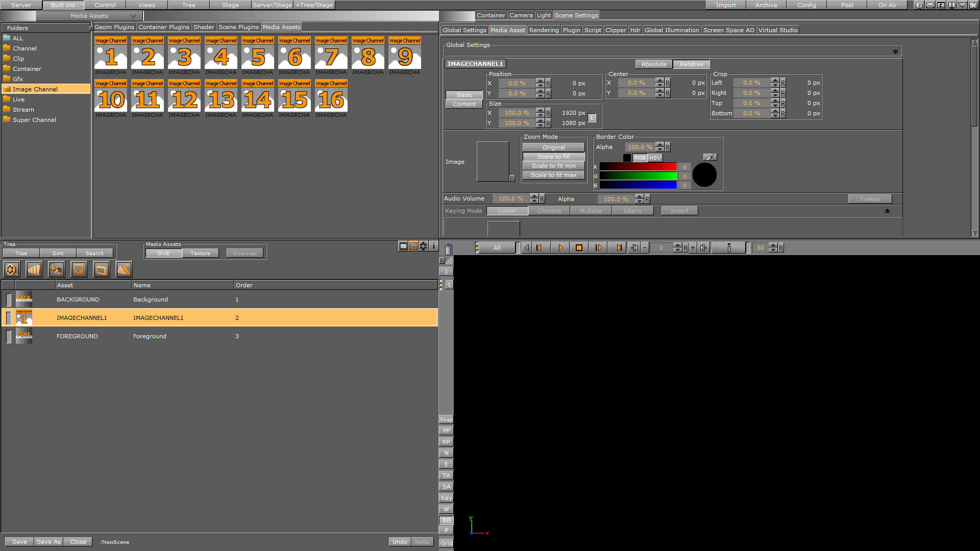Click the Absolute position toggle

tap(653, 63)
